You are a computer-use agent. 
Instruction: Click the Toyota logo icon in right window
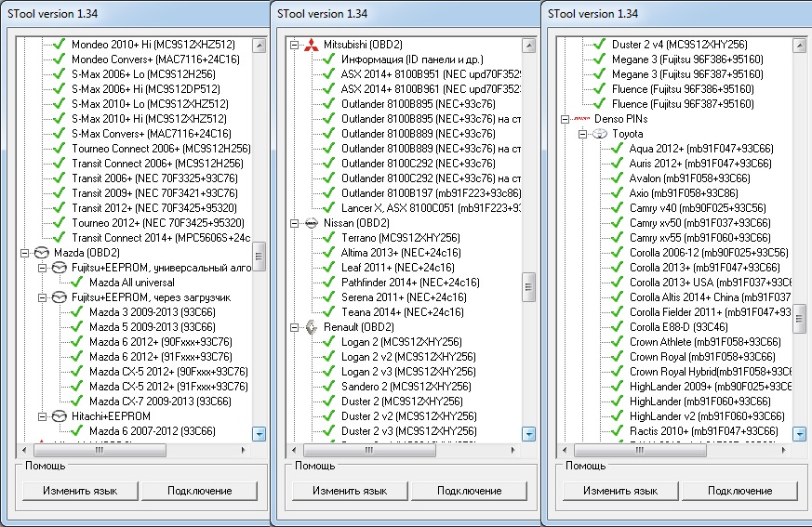coord(599,134)
